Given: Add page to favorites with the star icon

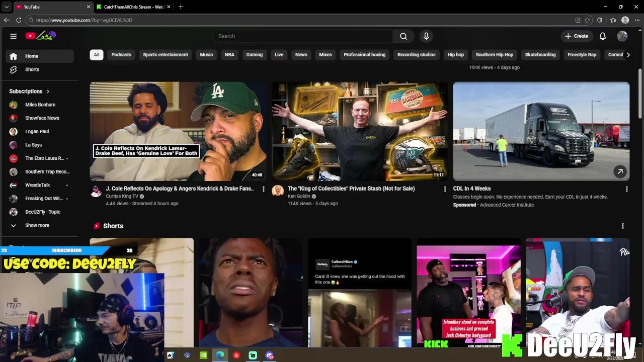Looking at the screenshot, I should pos(587,20).
